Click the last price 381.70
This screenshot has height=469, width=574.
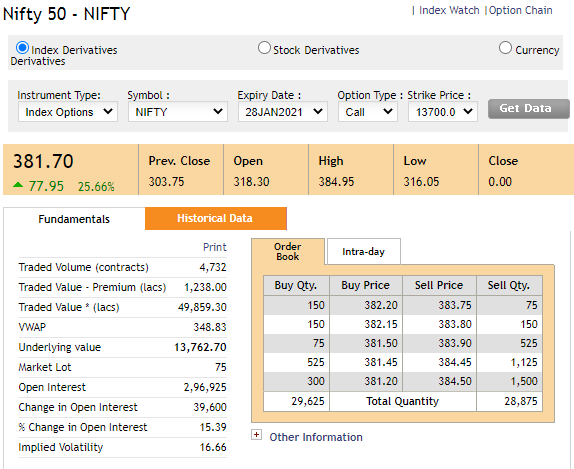[44, 161]
